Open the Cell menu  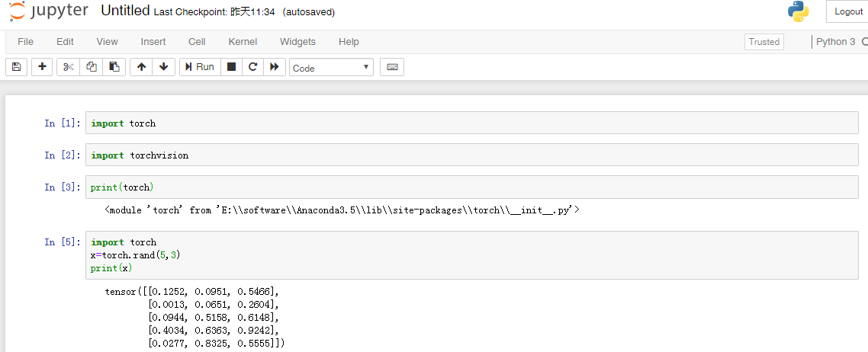pyautogui.click(x=197, y=42)
